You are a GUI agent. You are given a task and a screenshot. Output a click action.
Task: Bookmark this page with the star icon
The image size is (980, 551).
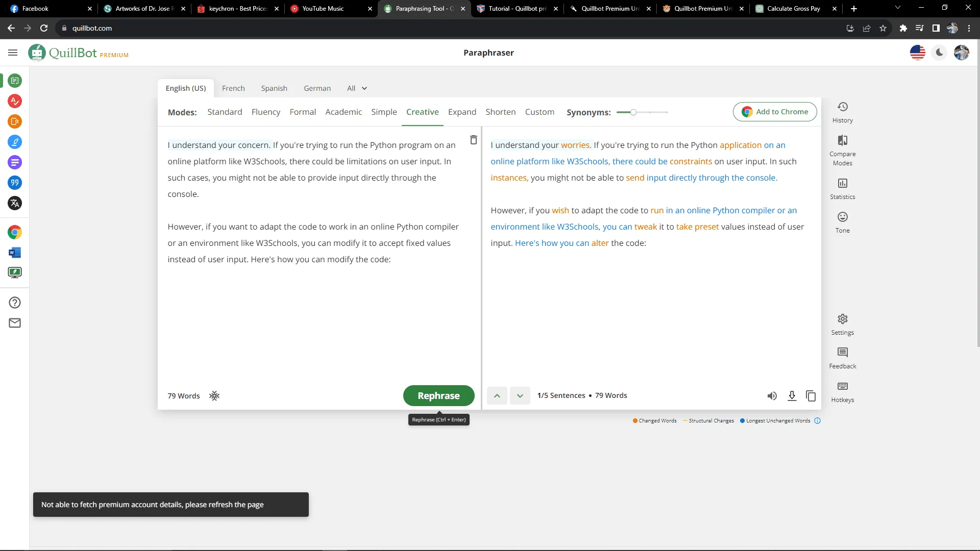point(883,28)
